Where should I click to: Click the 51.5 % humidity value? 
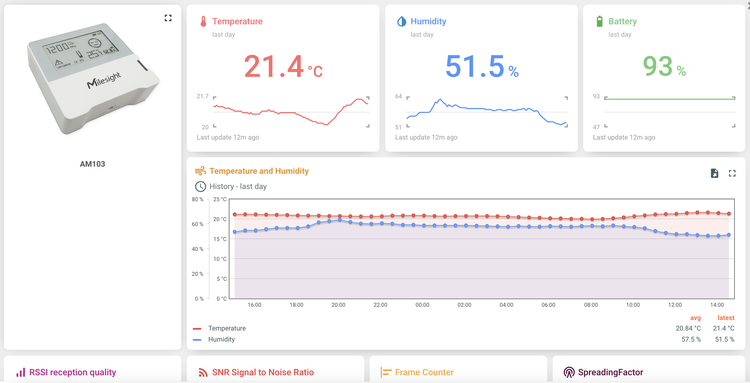click(x=482, y=66)
